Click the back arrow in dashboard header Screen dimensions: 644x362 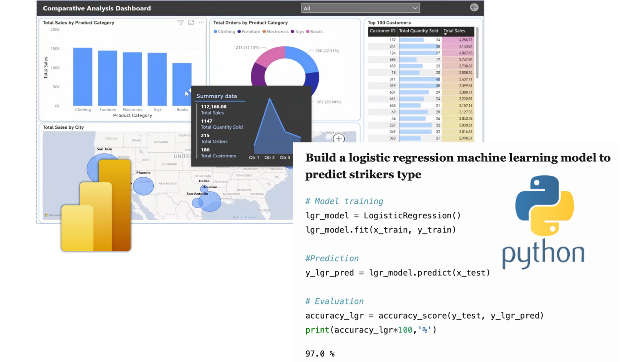click(474, 7)
